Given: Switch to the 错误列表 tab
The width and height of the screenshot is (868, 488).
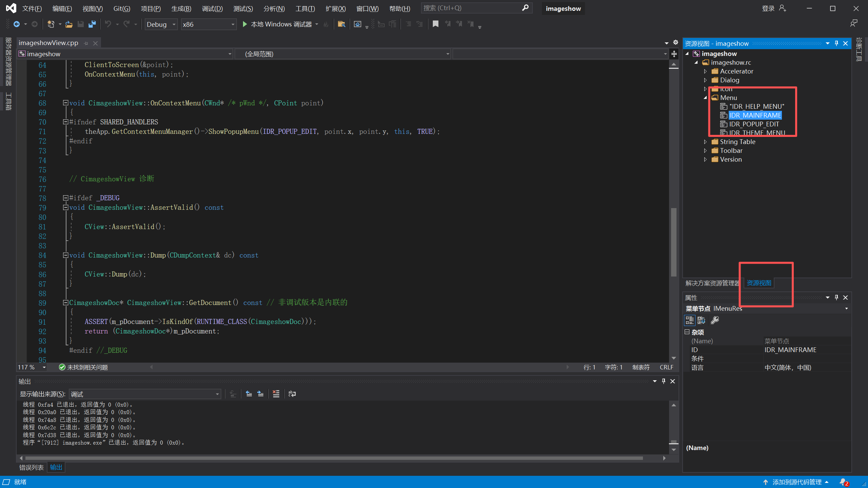Looking at the screenshot, I should coord(31,467).
